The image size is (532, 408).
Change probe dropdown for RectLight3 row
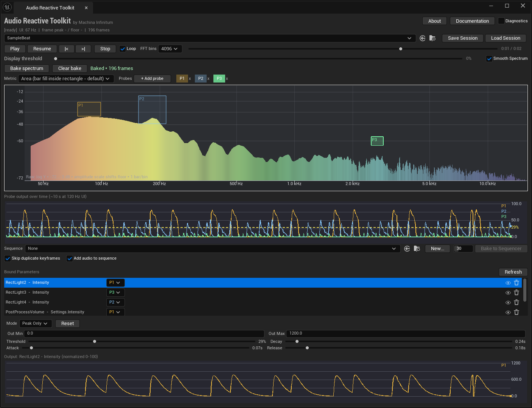pyautogui.click(x=115, y=293)
